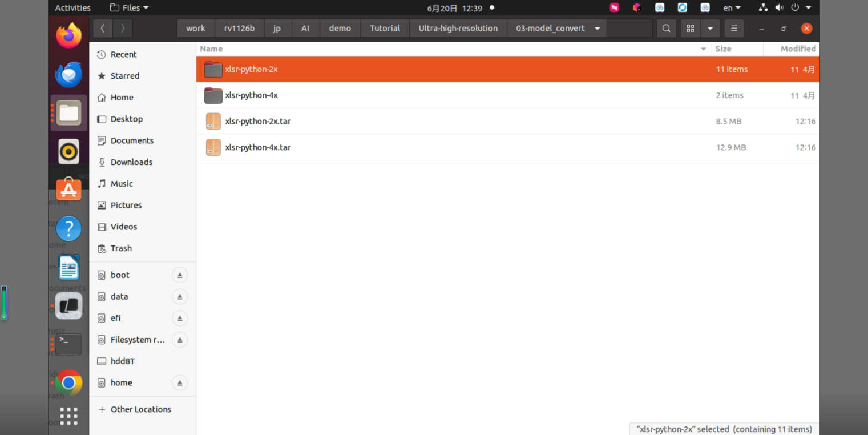Sort by the Modified column header
The width and height of the screenshot is (868, 435).
coord(792,49)
